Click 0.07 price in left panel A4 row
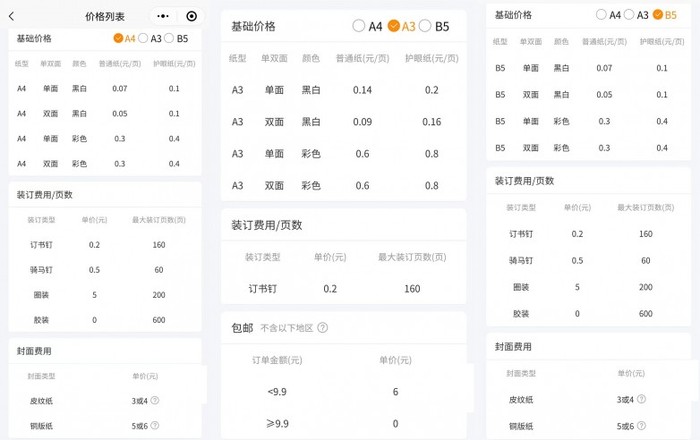 coord(120,89)
